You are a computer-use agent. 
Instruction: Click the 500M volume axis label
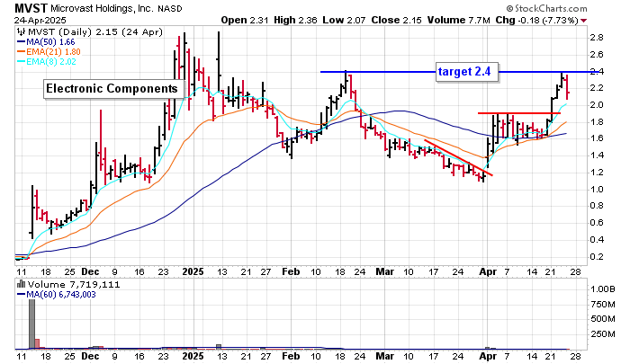pyautogui.click(x=603, y=319)
